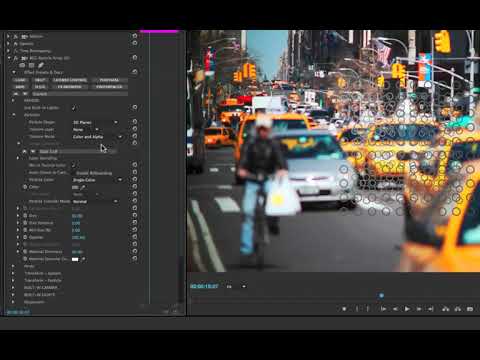Toggle animation stopwatch for particle Opacity
The width and height of the screenshot is (480, 360).
(25, 237)
